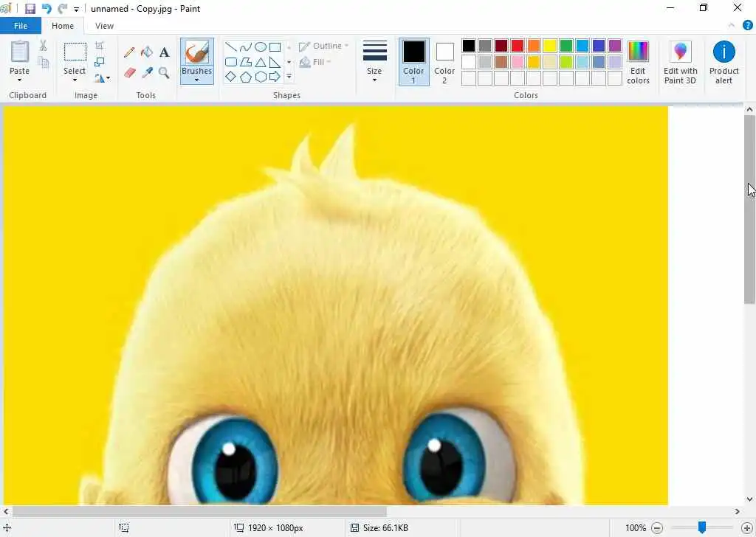Select the Polygon shape

[x=246, y=62]
